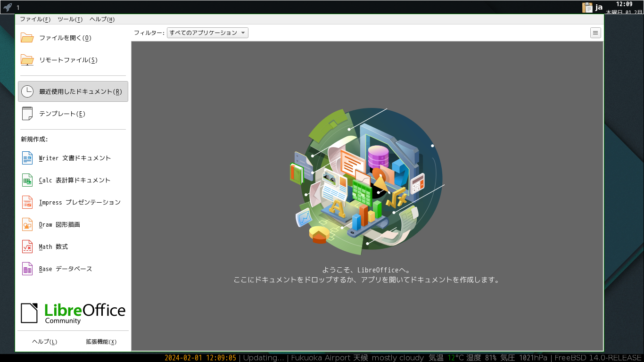The width and height of the screenshot is (644, 362).
Task: Click the ファイルを開く(O) label
Action: (65, 38)
